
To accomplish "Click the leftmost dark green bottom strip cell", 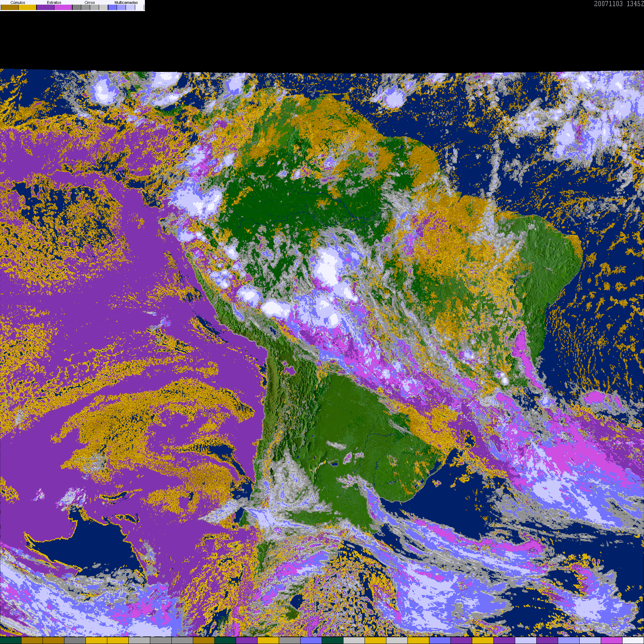I will pos(11,640).
